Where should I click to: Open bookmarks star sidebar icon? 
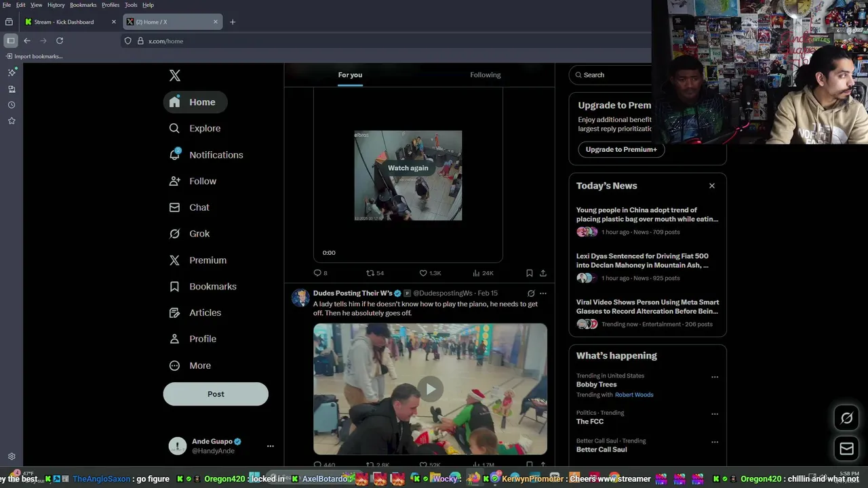pos(12,121)
